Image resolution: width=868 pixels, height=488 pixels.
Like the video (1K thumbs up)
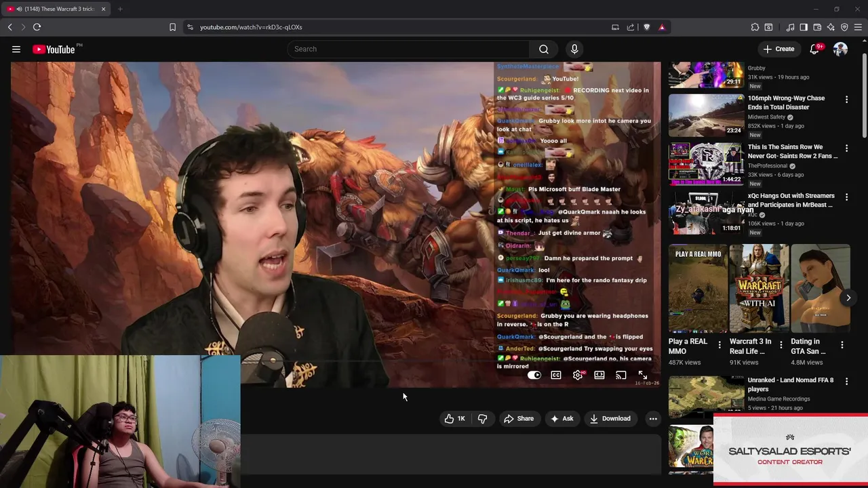click(455, 418)
